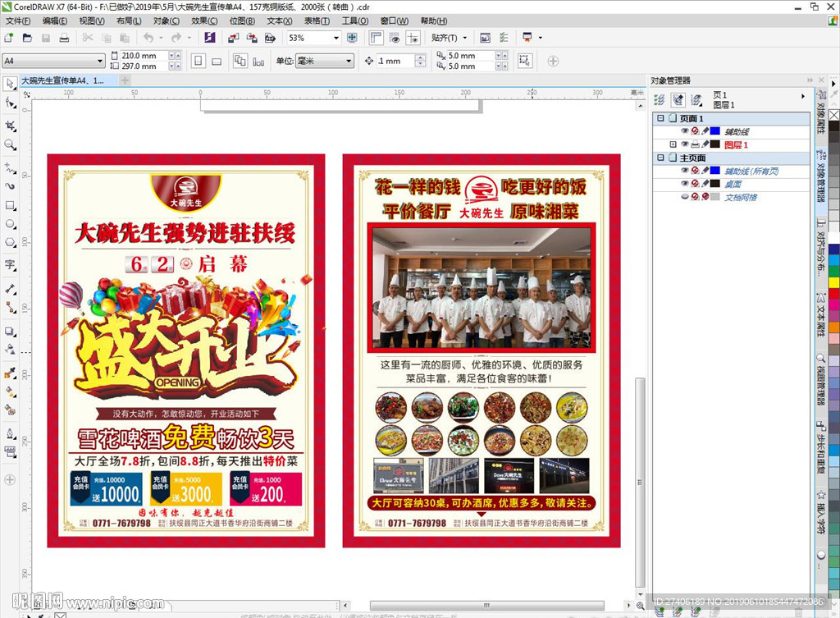Viewport: 840px width, 618px height.
Task: Collapse the 页面 1 tree node
Action: (660, 118)
